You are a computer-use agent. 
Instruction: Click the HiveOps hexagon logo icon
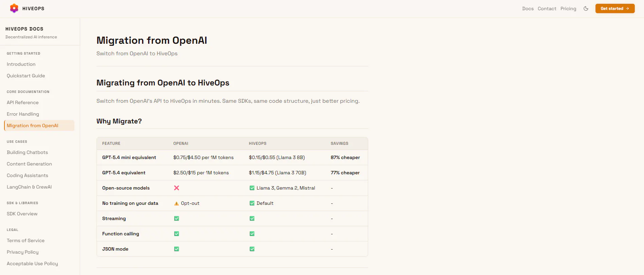coord(14,8)
